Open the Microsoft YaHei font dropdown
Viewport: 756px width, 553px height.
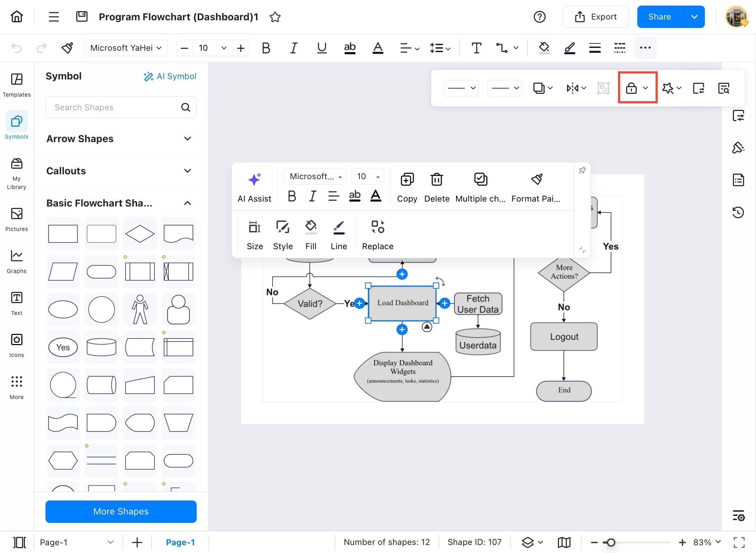click(x=126, y=48)
